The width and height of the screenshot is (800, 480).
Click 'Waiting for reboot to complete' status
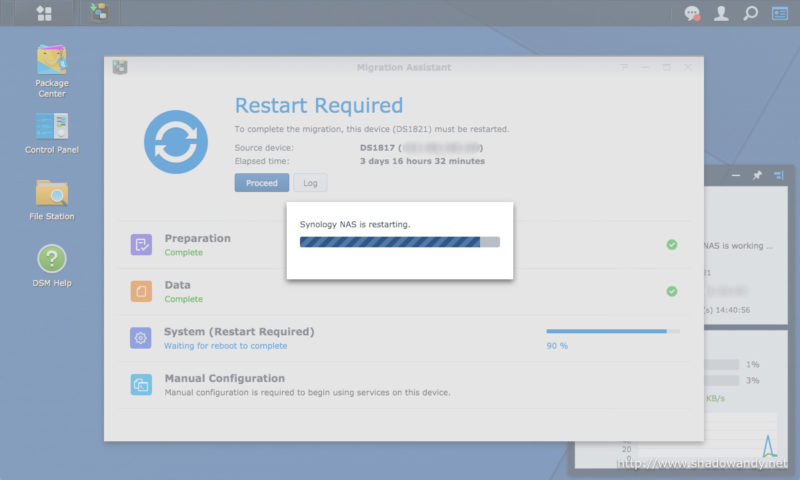[x=226, y=346]
